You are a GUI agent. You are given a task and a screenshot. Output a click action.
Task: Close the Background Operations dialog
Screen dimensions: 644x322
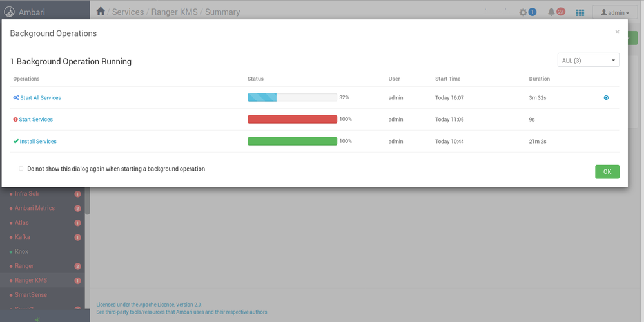coord(617,32)
